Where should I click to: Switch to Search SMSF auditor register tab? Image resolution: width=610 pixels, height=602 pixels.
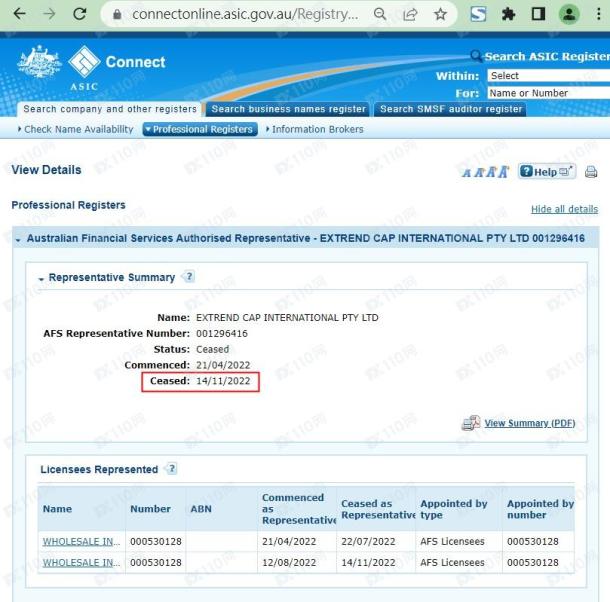(x=451, y=109)
